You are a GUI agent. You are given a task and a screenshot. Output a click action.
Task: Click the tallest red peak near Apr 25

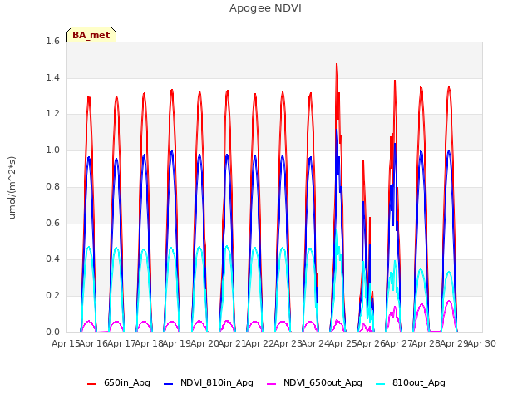(337, 64)
